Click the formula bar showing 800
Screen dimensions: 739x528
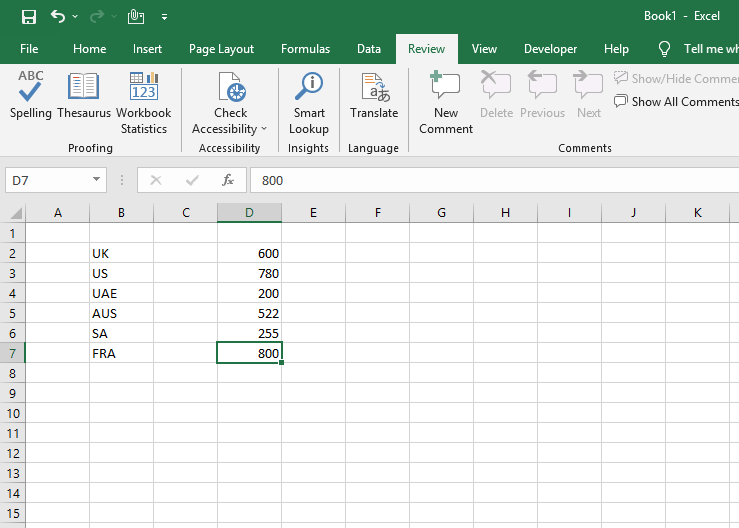(494, 180)
